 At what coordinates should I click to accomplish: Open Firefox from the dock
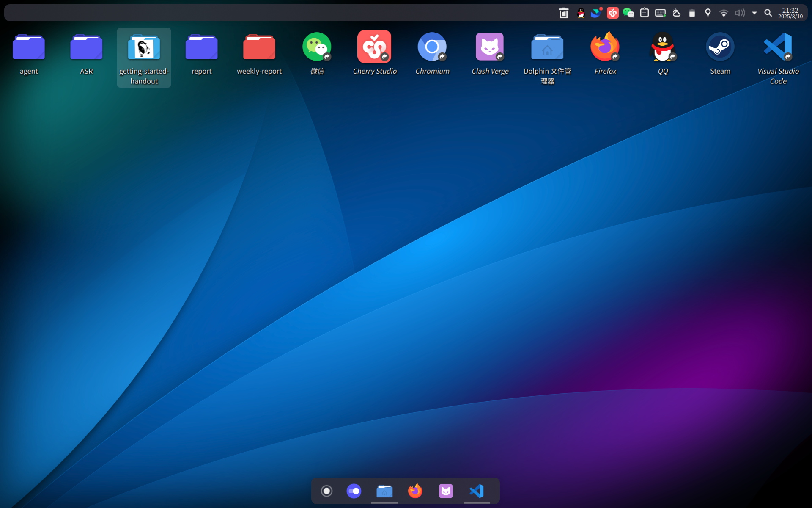click(x=415, y=491)
